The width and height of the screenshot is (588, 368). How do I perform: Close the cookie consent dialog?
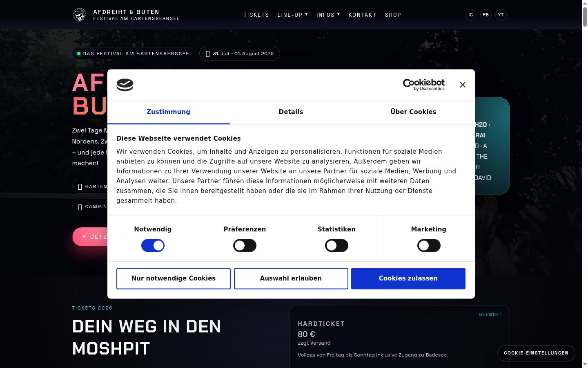[463, 85]
